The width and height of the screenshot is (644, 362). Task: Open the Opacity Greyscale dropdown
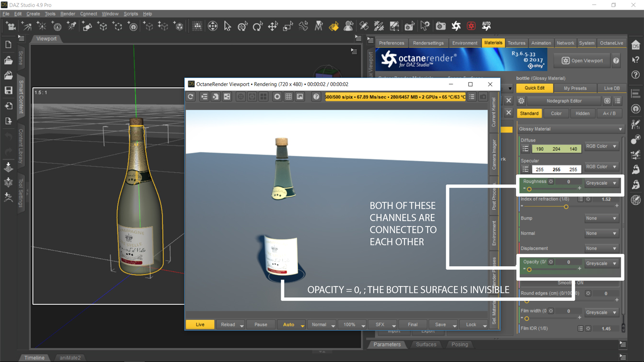[601, 263]
